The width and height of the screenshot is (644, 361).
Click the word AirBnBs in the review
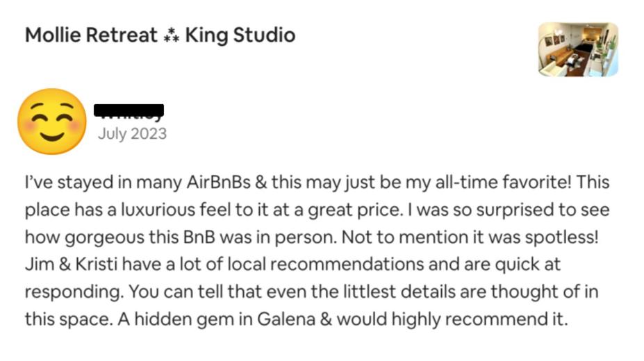218,182
